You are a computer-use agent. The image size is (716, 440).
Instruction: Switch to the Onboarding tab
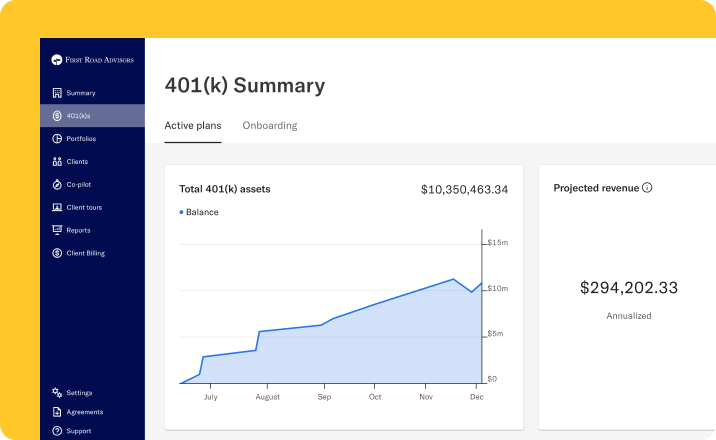coord(269,126)
